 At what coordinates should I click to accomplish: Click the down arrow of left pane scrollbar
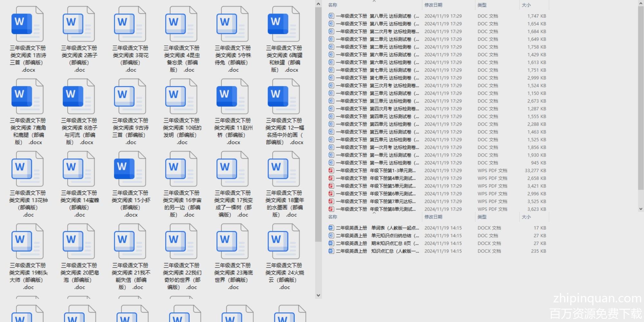click(318, 295)
